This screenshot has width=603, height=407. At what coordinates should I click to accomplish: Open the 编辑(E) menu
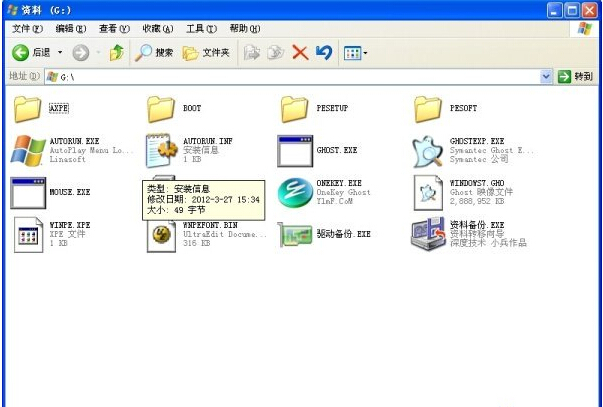[71, 29]
